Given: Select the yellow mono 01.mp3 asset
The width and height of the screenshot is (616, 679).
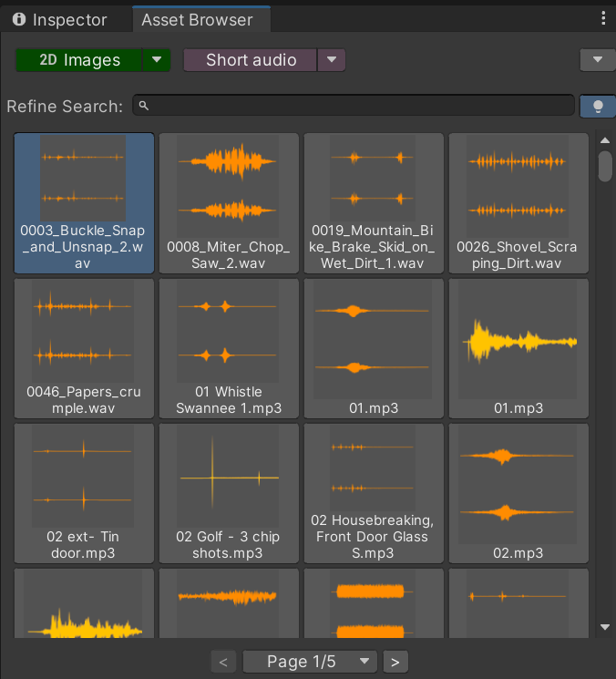Looking at the screenshot, I should point(518,348).
